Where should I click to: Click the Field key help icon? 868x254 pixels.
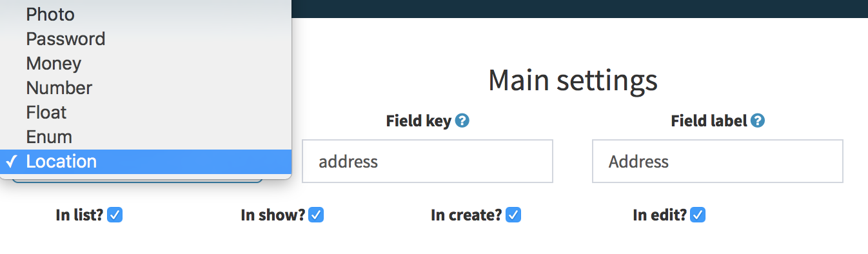(462, 121)
